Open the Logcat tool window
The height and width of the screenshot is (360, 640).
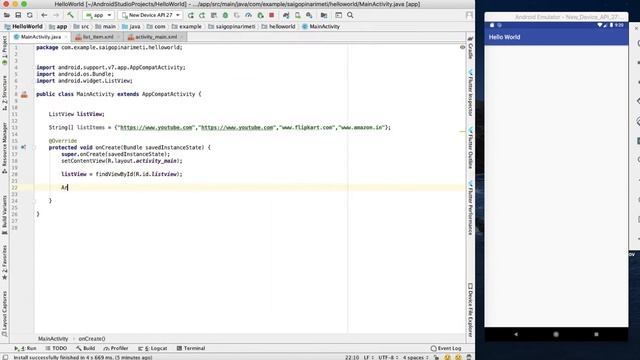(153, 348)
